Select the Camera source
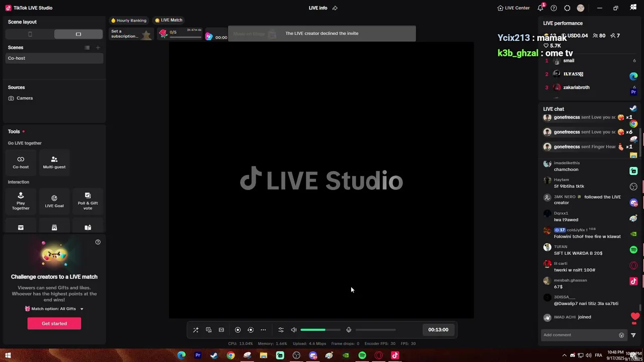Image resolution: width=644 pixels, height=362 pixels. [x=54, y=98]
